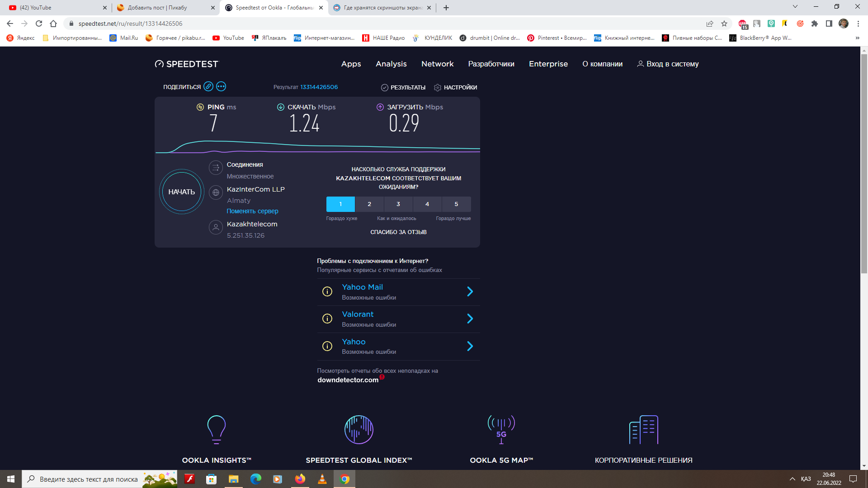Screen dimensions: 868x488
Task: Open VLC media player from taskbar
Action: [322, 479]
